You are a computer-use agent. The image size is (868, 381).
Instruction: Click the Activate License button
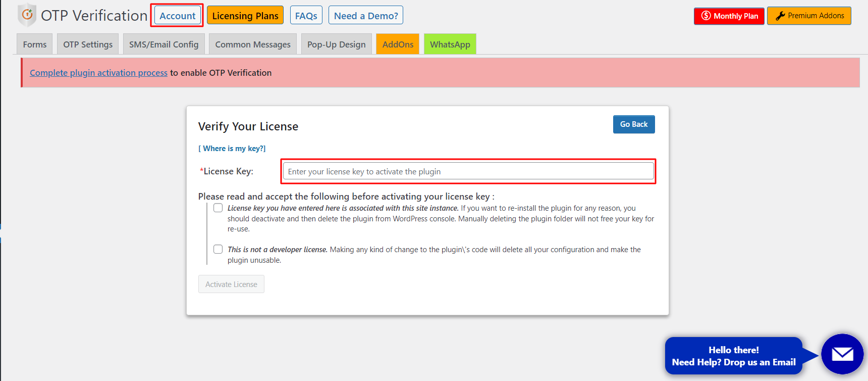pyautogui.click(x=231, y=284)
